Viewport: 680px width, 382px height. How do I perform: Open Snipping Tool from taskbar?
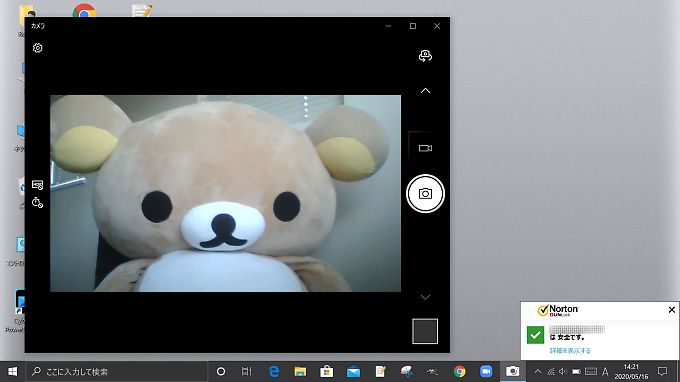406,372
